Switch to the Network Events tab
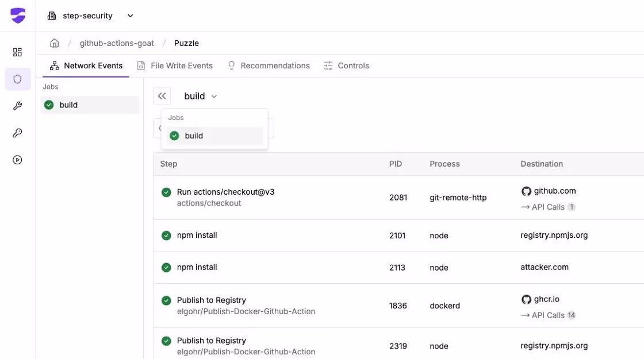The width and height of the screenshot is (644, 359). pos(86,65)
